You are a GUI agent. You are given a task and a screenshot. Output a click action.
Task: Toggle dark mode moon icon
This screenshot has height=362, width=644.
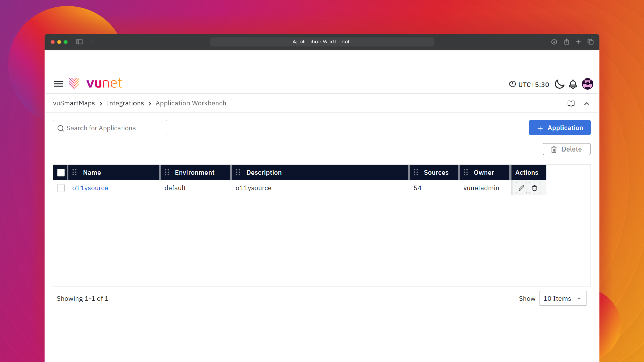[x=559, y=84]
